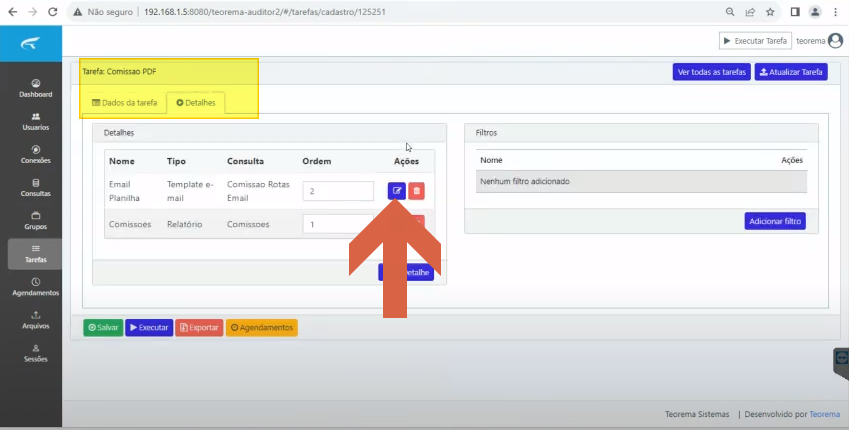Open Agendamentos in the sidebar
The width and height of the screenshot is (849, 430).
pyautogui.click(x=36, y=287)
